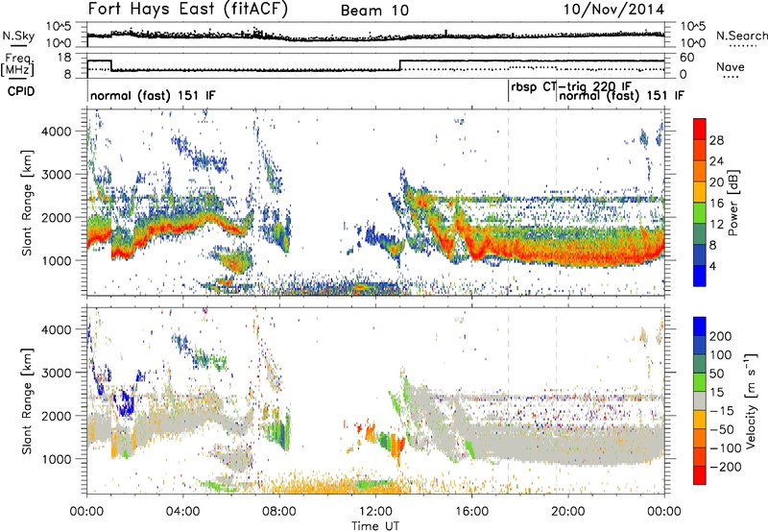Click the 'Slant Range [km]' title of velocity panel
Viewport: 768px width, 532px height.
[x=27, y=400]
